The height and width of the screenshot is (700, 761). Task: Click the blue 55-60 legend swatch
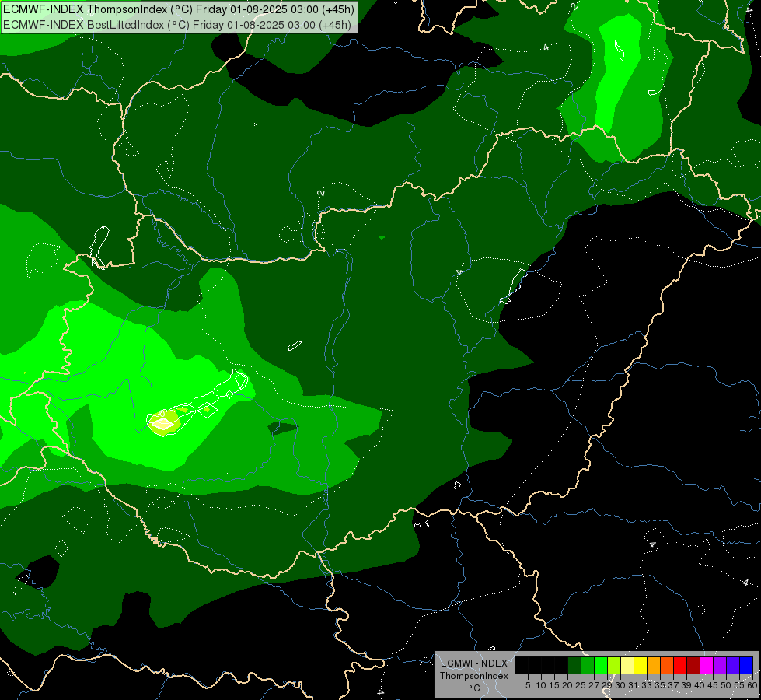click(746, 665)
